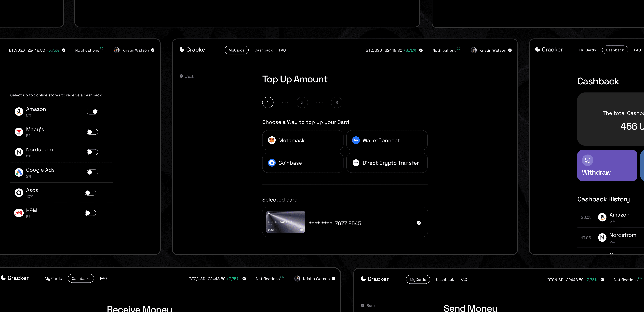Click the Google Ads icon

[x=19, y=172]
